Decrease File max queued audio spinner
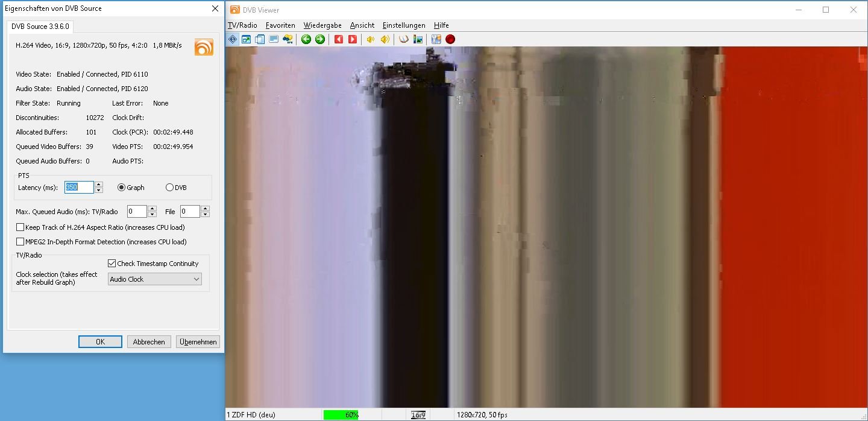 click(205, 215)
